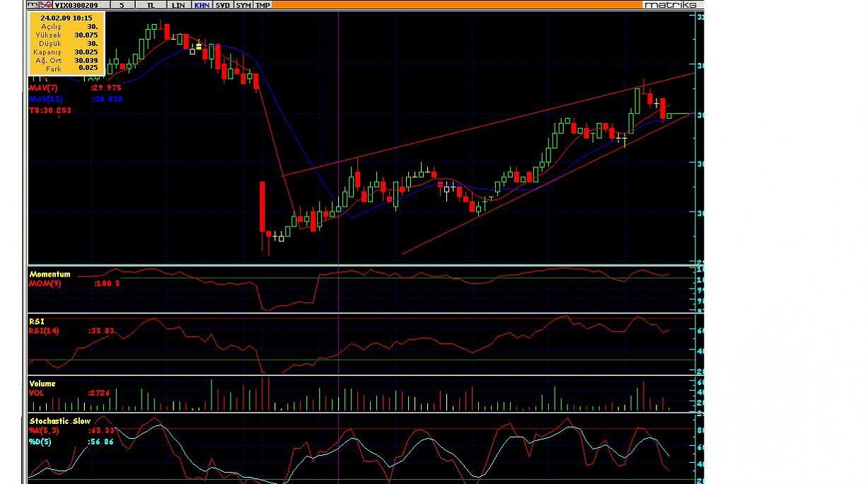Click the Volume panel header
The height and width of the screenshot is (484, 868).
click(42, 384)
